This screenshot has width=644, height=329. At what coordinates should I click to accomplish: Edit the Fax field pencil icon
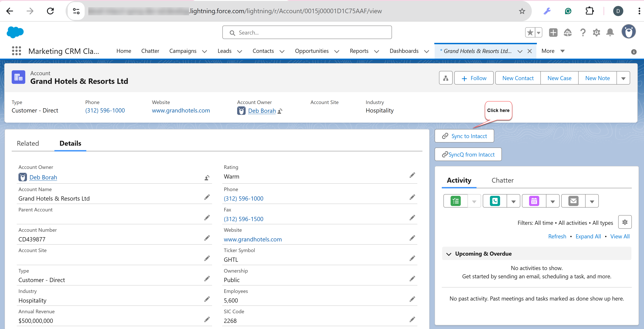[412, 218]
